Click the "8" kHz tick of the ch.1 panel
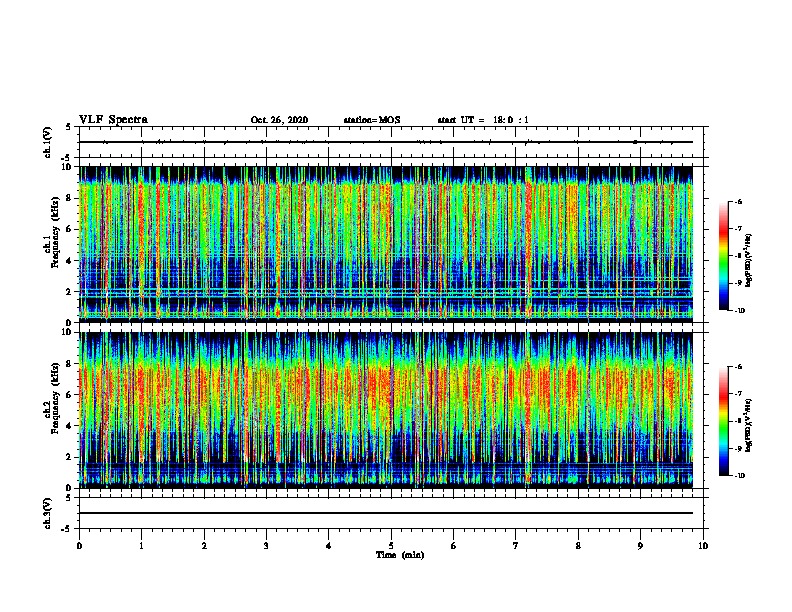The width and height of the screenshot is (792, 612). pyautogui.click(x=69, y=198)
